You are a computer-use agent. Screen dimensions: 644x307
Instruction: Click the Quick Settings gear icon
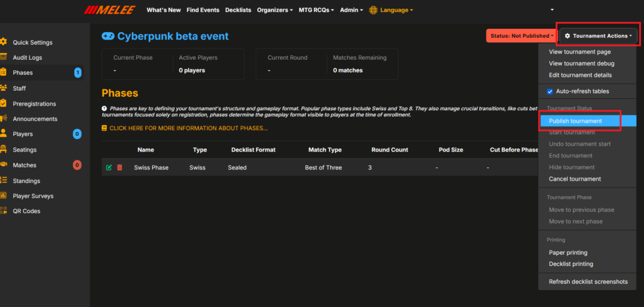[3, 42]
